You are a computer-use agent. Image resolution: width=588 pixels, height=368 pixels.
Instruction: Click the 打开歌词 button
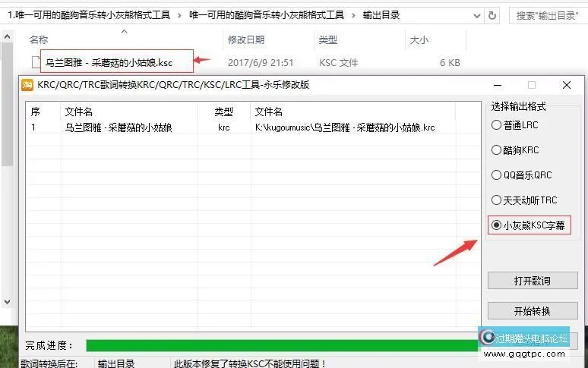(533, 281)
